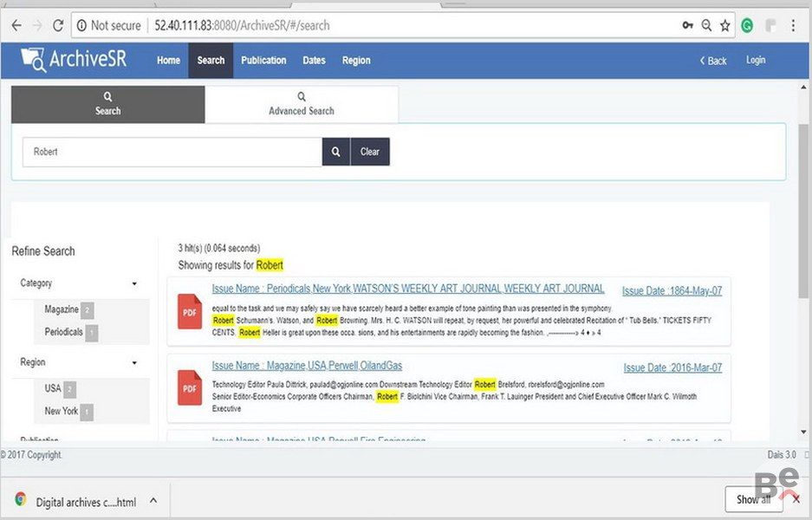Click the search text field containing Robert
The image size is (812, 520).
coord(172,152)
